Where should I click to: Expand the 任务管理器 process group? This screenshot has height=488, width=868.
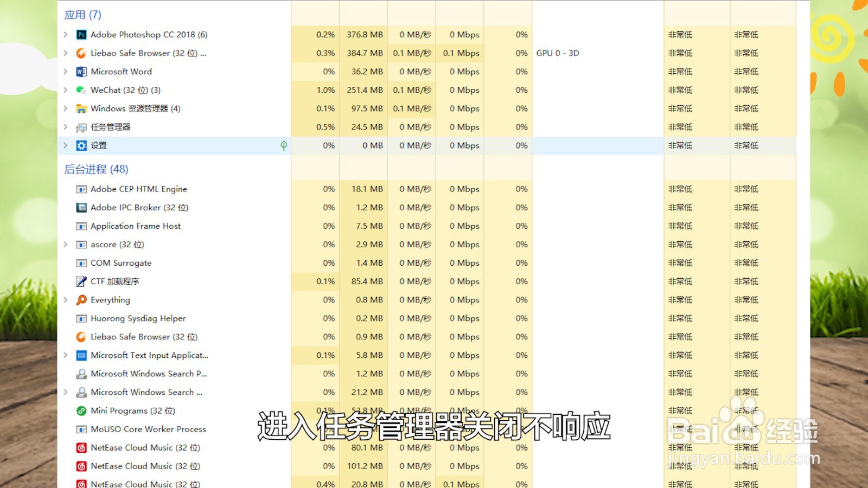pyautogui.click(x=66, y=127)
